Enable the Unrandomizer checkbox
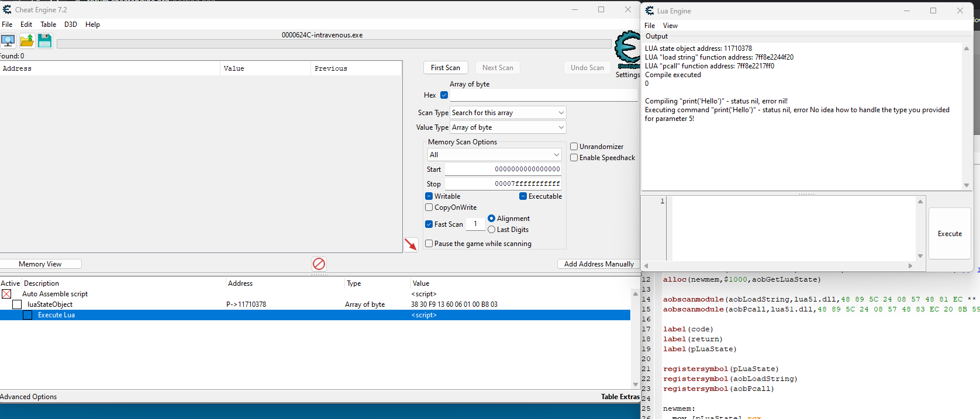Screen dimensions: 980x419 574,147
